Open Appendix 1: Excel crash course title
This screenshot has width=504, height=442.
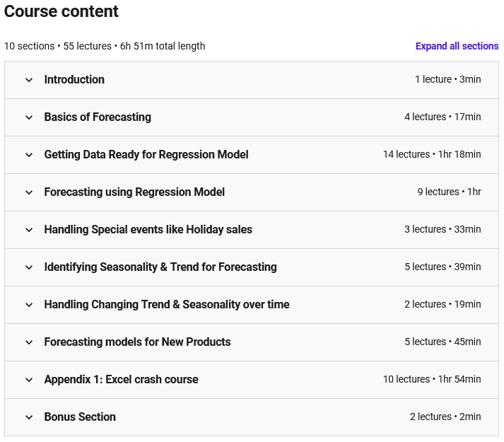click(121, 379)
